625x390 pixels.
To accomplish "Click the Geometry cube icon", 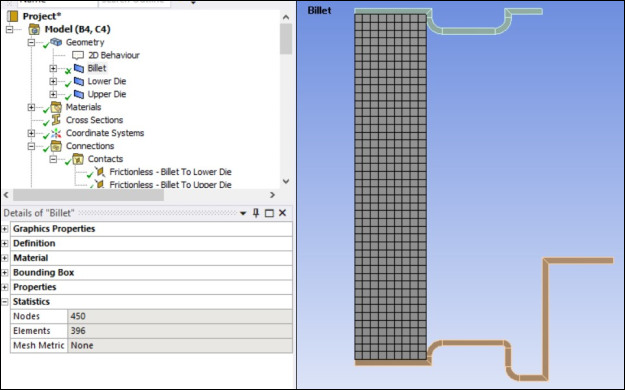I will pyautogui.click(x=56, y=42).
